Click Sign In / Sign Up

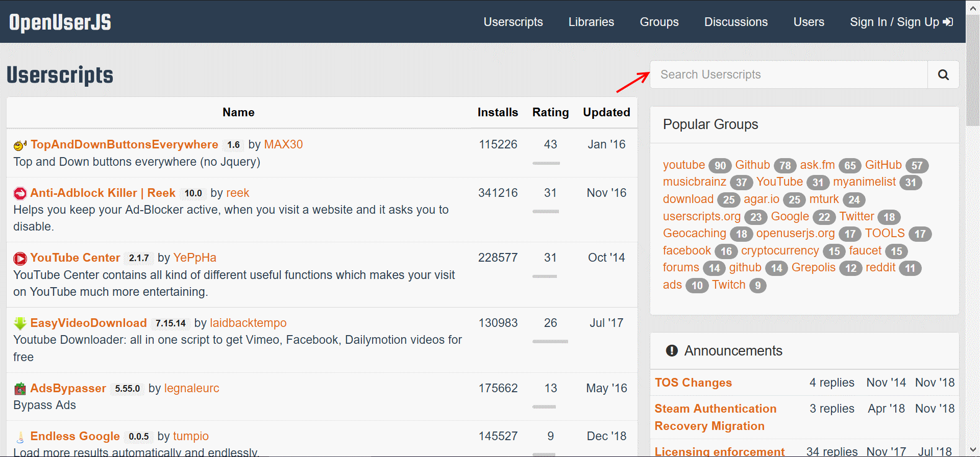(x=901, y=22)
